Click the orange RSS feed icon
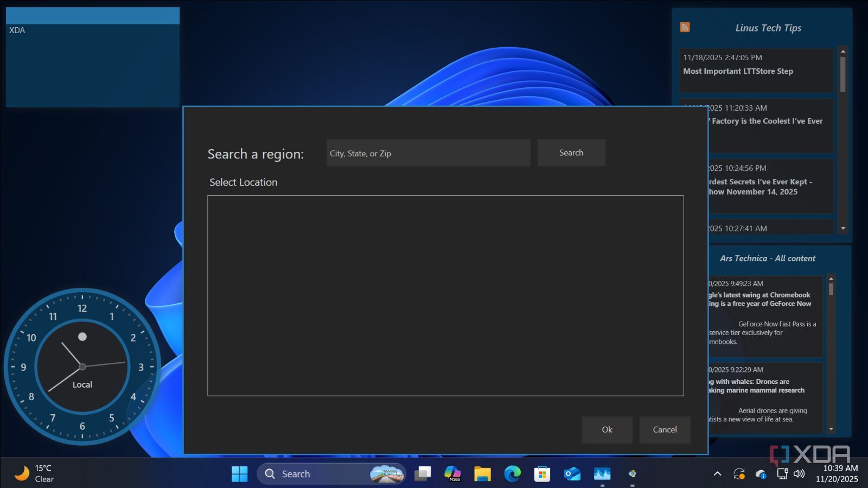This screenshot has width=868, height=488. pos(685,27)
